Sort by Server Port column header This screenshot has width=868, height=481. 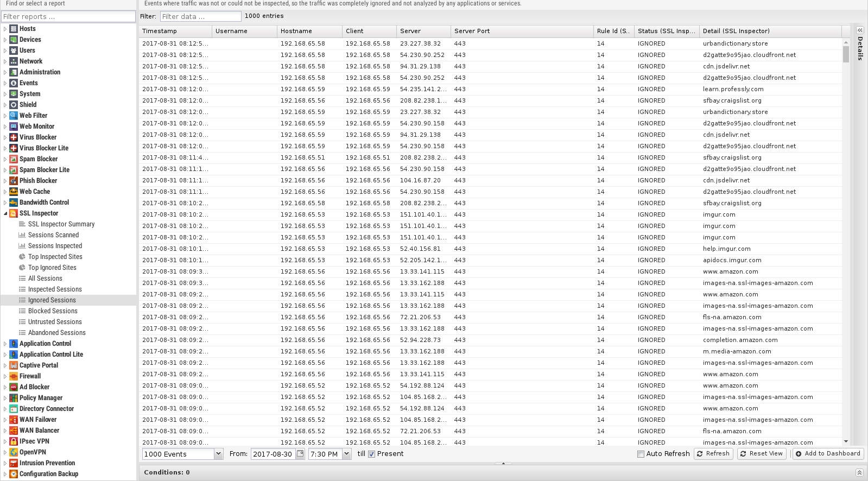[522, 31]
